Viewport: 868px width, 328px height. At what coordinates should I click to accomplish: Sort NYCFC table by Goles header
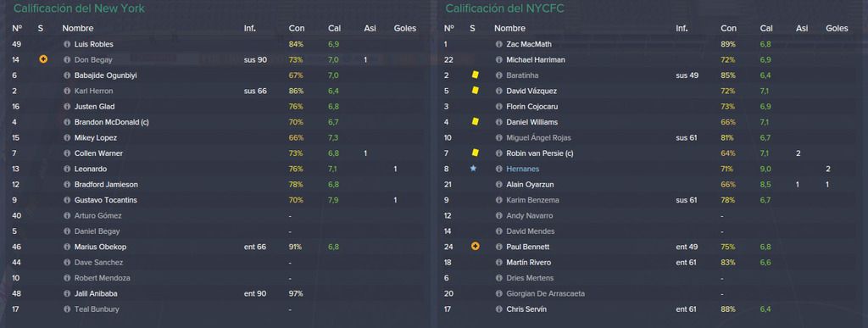click(x=837, y=28)
